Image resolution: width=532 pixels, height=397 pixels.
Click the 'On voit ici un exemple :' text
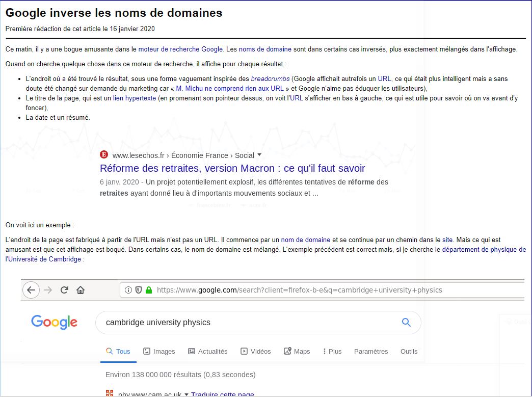pyautogui.click(x=40, y=225)
